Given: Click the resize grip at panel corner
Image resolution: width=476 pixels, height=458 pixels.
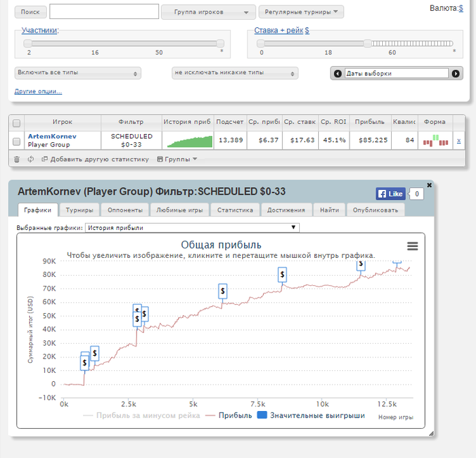Looking at the screenshot, I should pos(431,434).
